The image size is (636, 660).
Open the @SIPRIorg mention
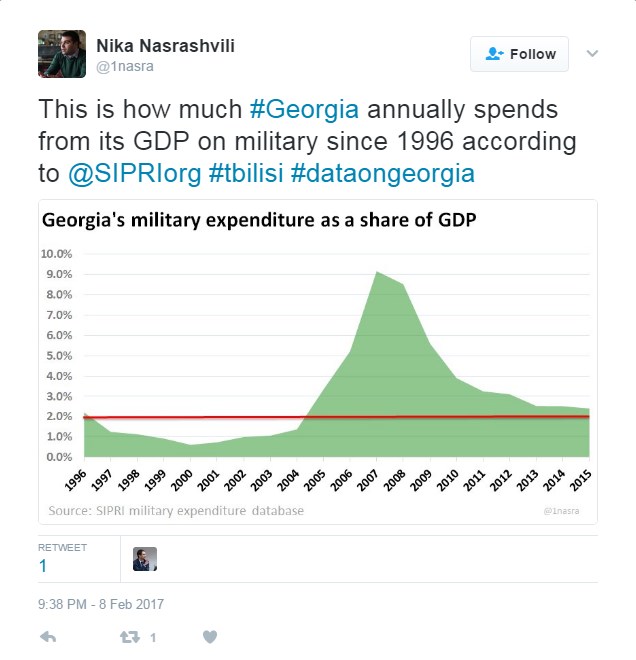(x=135, y=173)
